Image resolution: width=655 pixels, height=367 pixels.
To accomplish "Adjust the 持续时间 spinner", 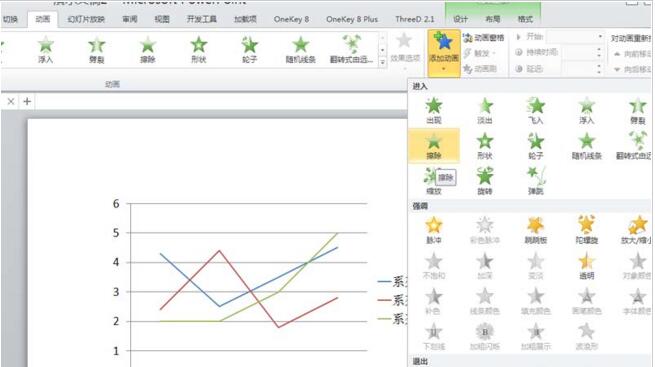I will 599,53.
